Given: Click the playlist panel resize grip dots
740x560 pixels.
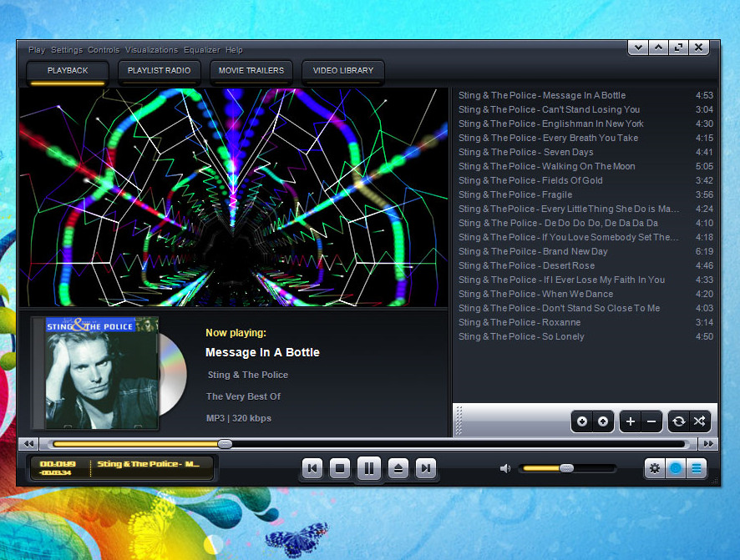Looking at the screenshot, I should 459,420.
